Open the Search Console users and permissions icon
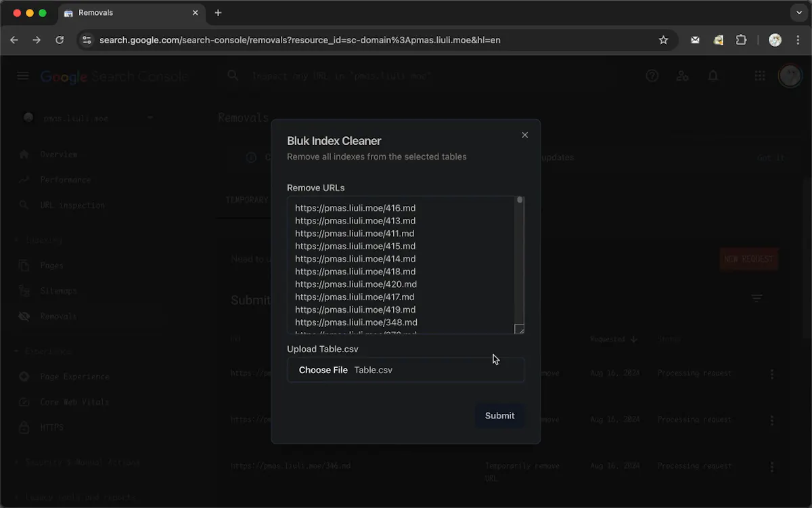The height and width of the screenshot is (508, 812). point(683,76)
